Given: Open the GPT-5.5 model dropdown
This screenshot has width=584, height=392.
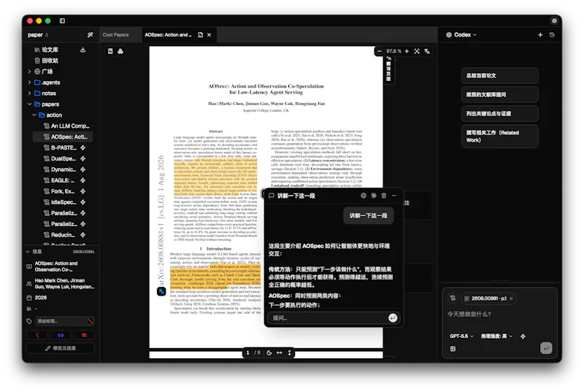Looking at the screenshot, I should [461, 337].
